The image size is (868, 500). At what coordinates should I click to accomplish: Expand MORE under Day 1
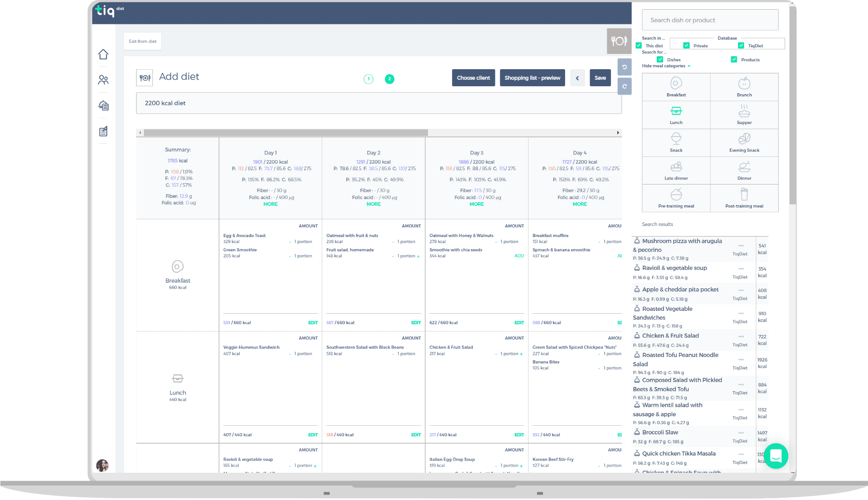(x=271, y=204)
